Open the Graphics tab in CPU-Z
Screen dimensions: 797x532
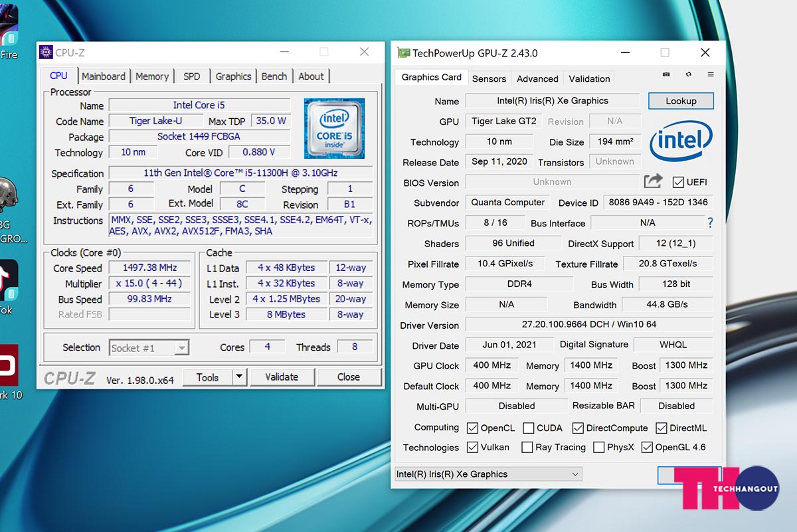(233, 76)
